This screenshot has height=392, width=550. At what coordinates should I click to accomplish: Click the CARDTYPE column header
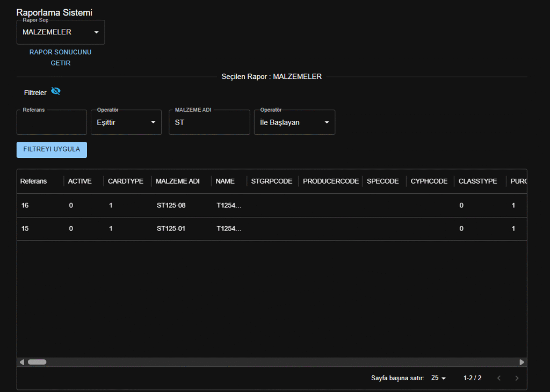126,182
